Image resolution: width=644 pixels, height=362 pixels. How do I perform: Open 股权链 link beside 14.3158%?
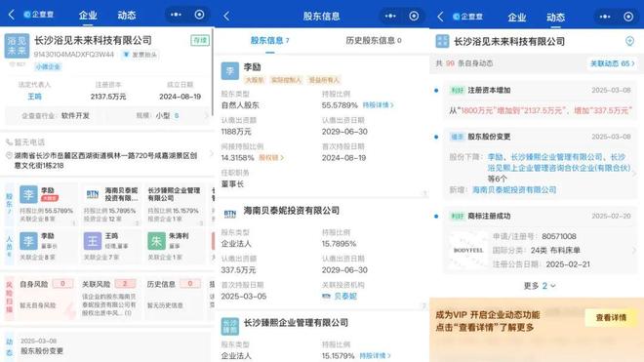(271, 158)
